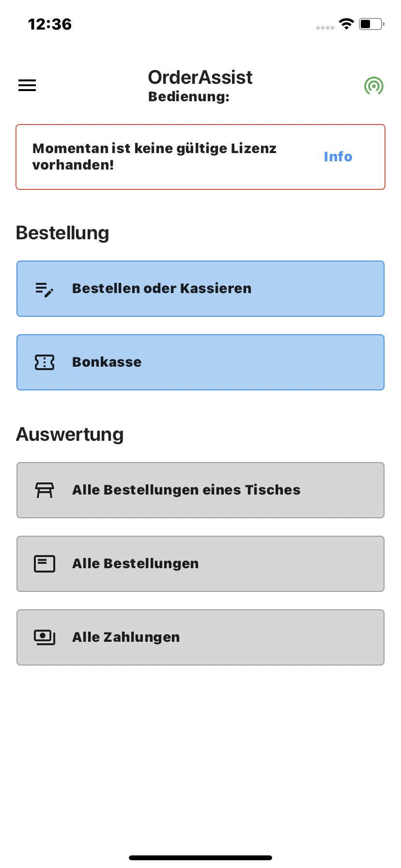
Task: Tap the Bedienung label under the title
Action: 189,97
